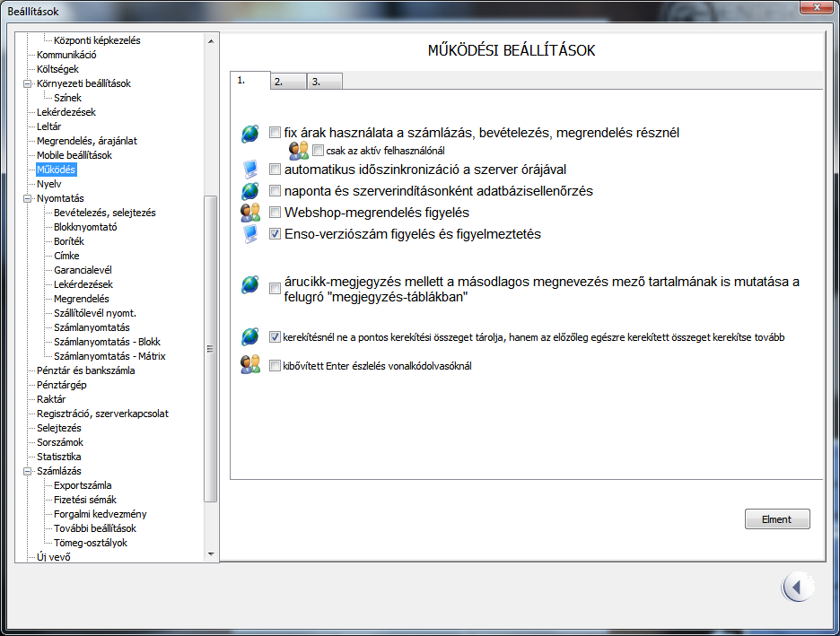Image resolution: width=840 pixels, height=636 pixels.
Task: Select Környezeti beállítások tree item
Action: 83,83
